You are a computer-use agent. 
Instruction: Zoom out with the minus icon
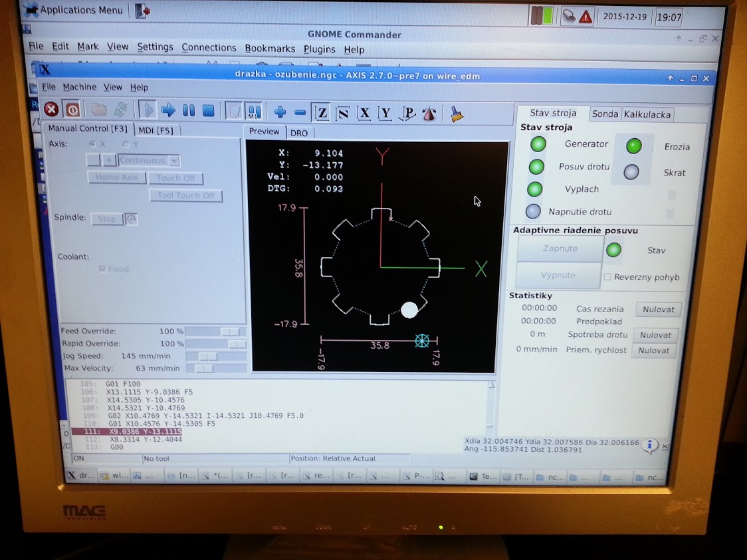pos(300,113)
